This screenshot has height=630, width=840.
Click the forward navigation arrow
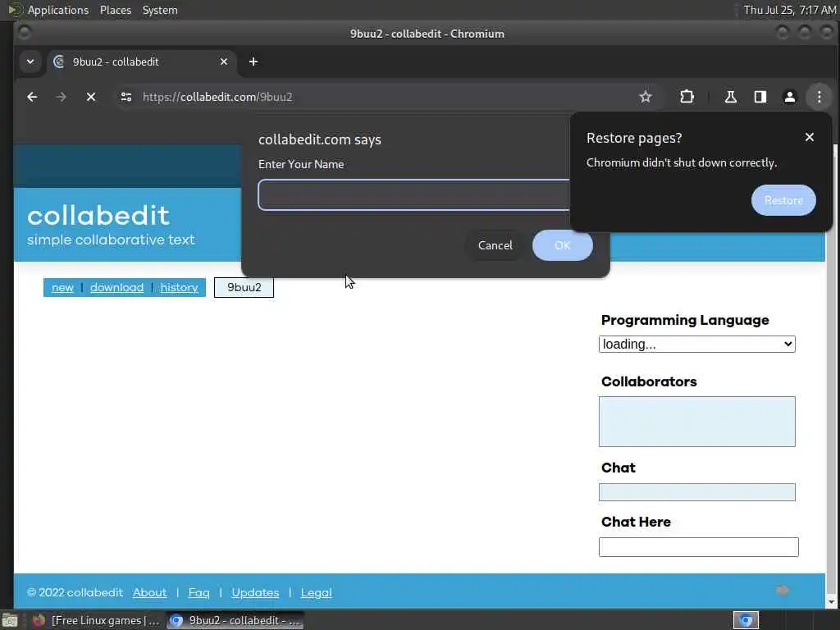(x=61, y=97)
